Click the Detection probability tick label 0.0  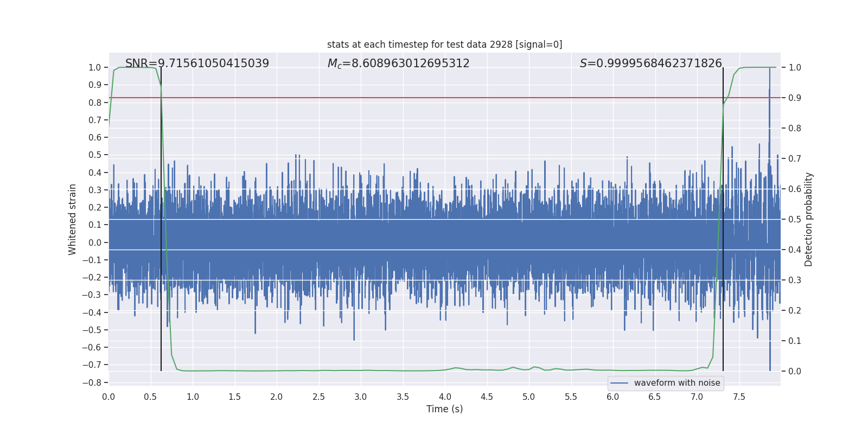(795, 372)
